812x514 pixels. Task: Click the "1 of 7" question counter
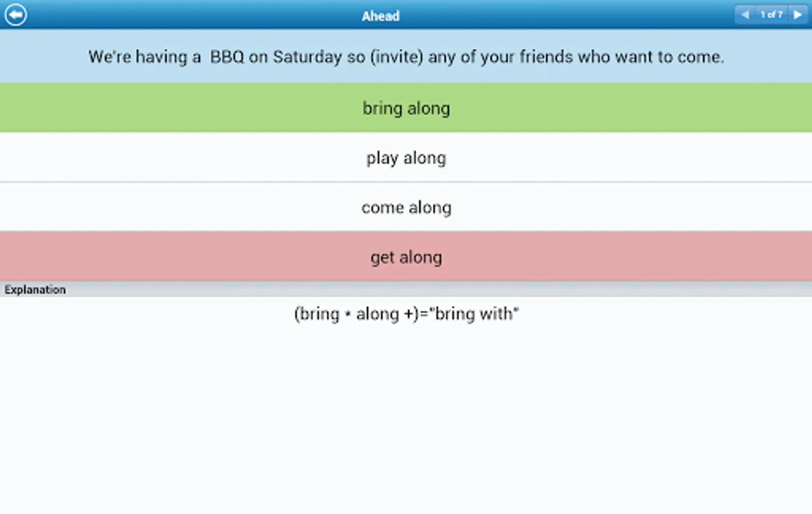click(x=771, y=15)
